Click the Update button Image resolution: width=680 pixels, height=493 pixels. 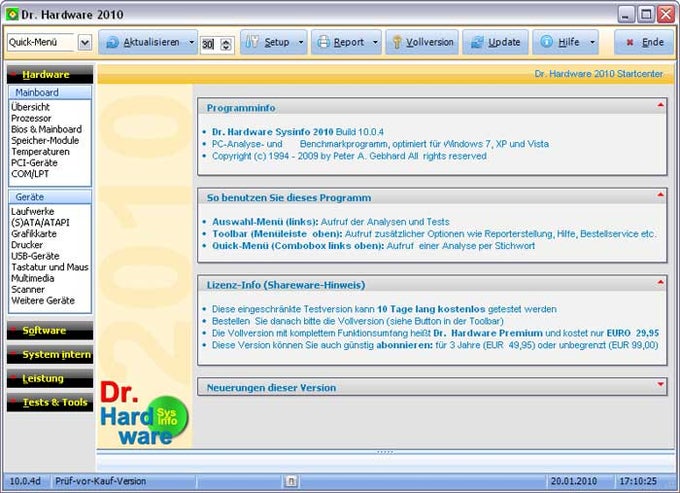[495, 42]
